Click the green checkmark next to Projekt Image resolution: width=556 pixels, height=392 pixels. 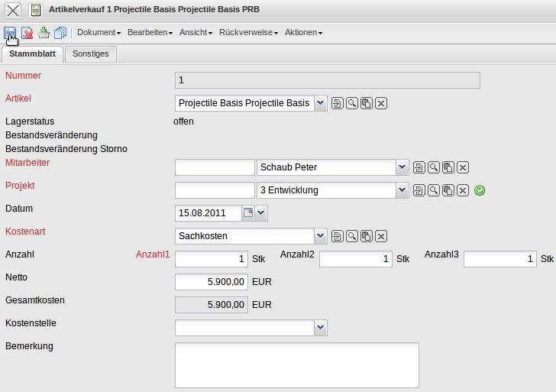pyautogui.click(x=480, y=190)
